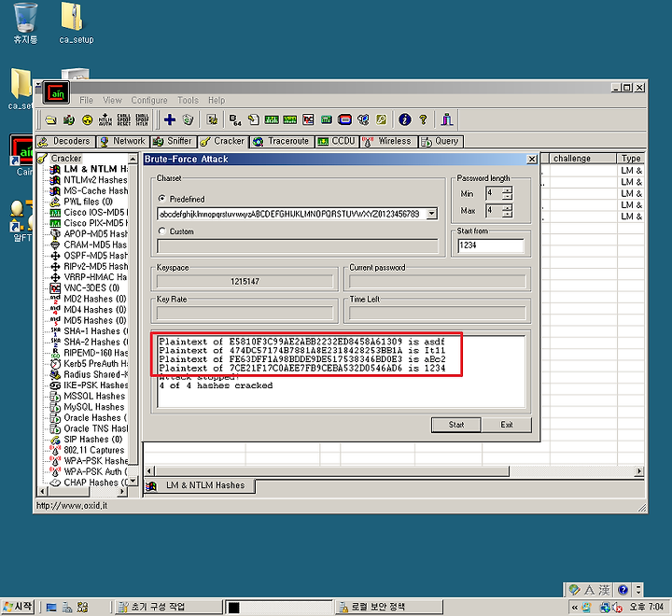Click the taskbar show desktop quick launch icon

click(x=51, y=607)
